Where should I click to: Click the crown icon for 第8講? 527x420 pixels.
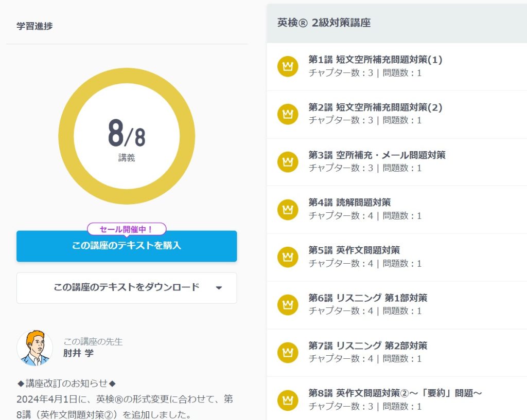(x=288, y=400)
